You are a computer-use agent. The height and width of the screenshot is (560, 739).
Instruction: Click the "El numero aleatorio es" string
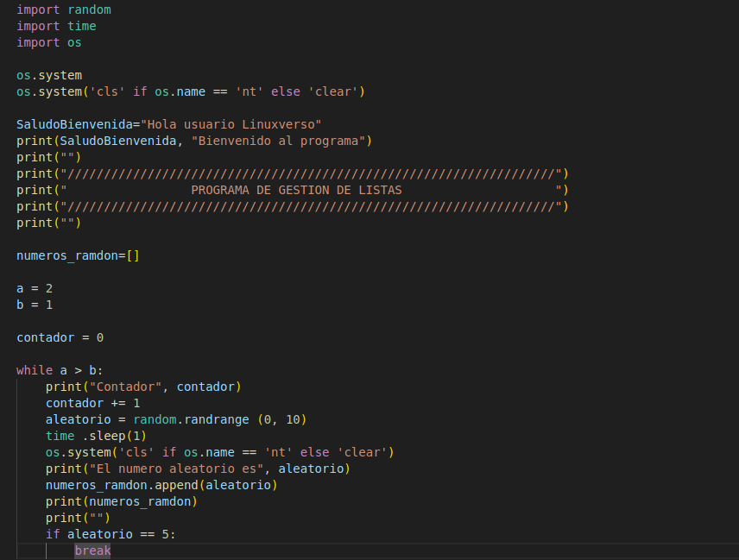point(180,469)
